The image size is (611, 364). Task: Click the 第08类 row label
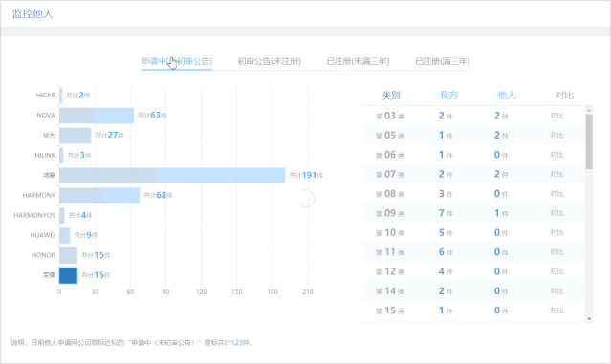390,194
